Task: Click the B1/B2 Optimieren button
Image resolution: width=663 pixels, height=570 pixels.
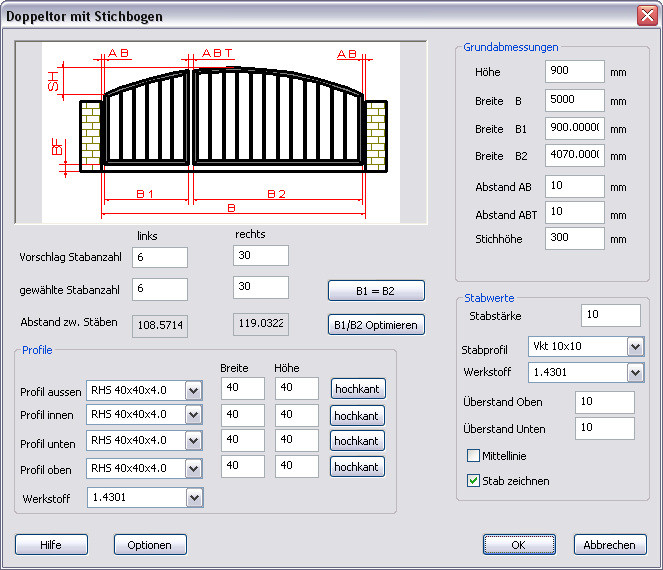Action: coord(376,325)
